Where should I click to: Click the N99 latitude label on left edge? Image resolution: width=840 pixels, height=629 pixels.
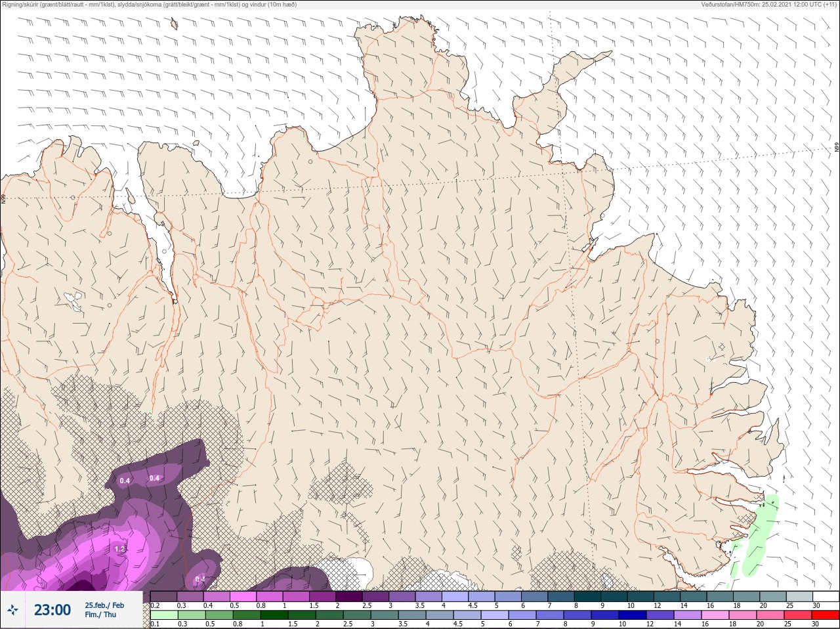pyautogui.click(x=3, y=198)
